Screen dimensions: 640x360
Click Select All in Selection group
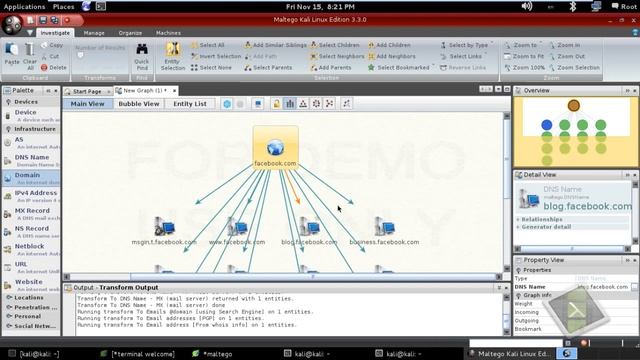click(x=208, y=45)
